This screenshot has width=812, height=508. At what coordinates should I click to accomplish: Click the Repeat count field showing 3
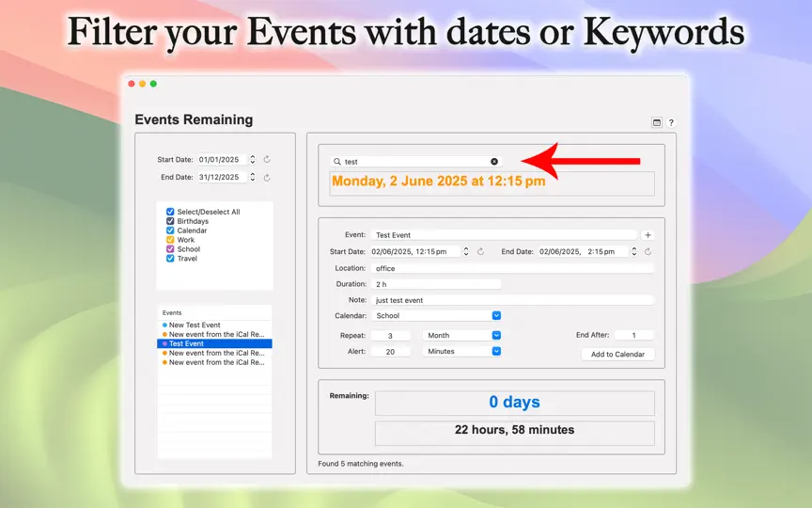pos(390,336)
